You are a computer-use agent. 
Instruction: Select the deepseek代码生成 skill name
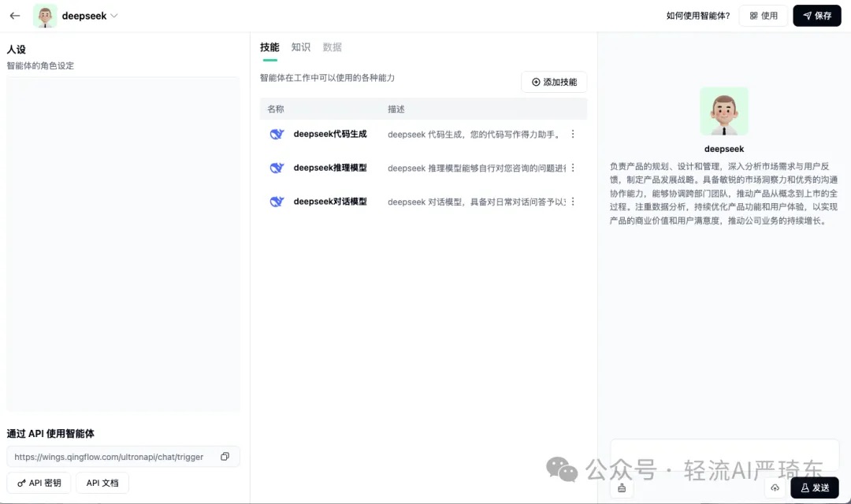(330, 134)
